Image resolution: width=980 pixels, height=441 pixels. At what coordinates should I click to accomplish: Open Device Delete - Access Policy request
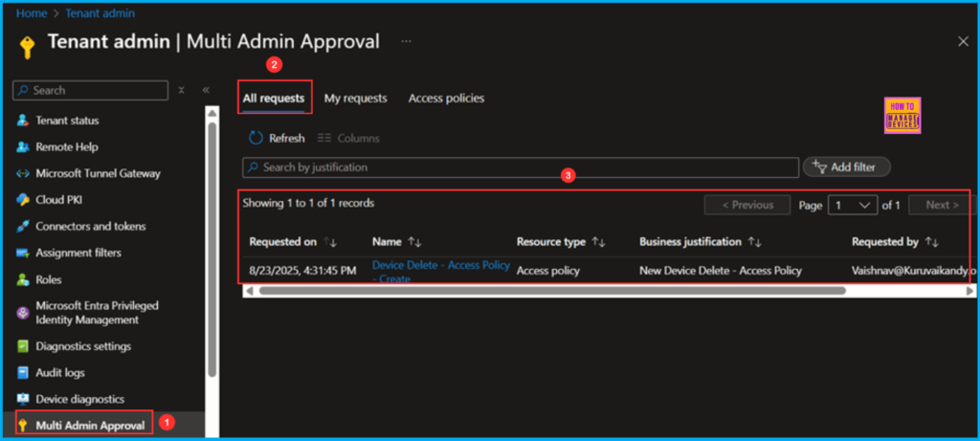pos(440,271)
